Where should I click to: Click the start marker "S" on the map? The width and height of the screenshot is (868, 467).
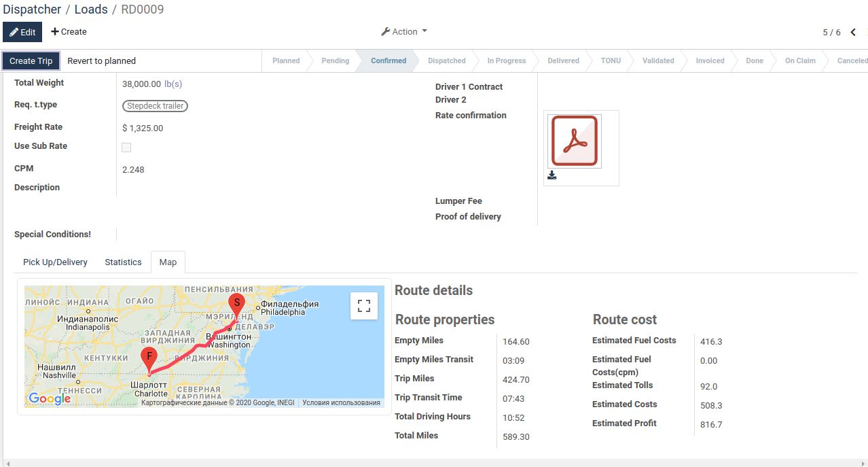tap(236, 304)
